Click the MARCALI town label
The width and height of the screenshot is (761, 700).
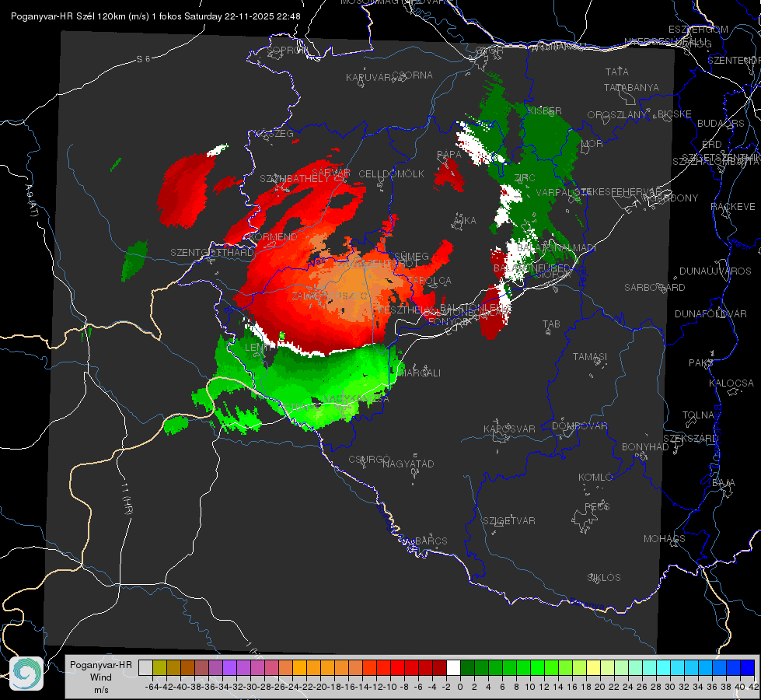(x=419, y=373)
